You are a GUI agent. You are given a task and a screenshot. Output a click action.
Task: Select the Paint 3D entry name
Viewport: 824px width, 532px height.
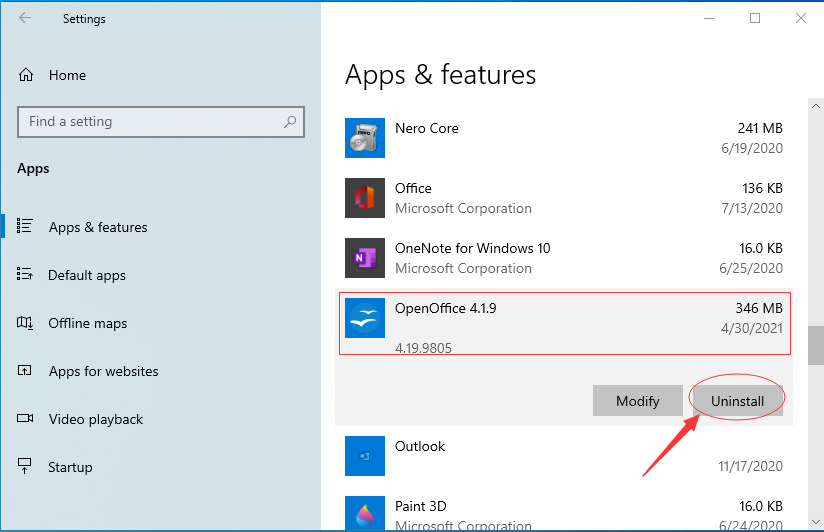point(420,506)
